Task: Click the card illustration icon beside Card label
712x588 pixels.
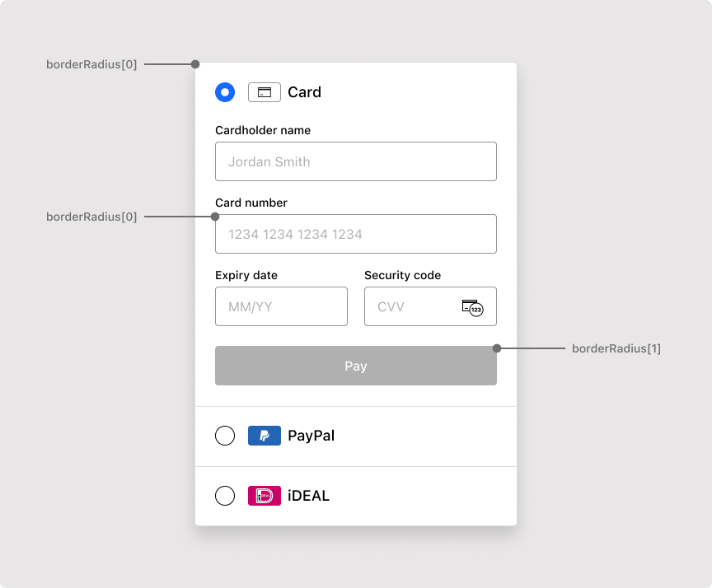Action: [x=264, y=92]
